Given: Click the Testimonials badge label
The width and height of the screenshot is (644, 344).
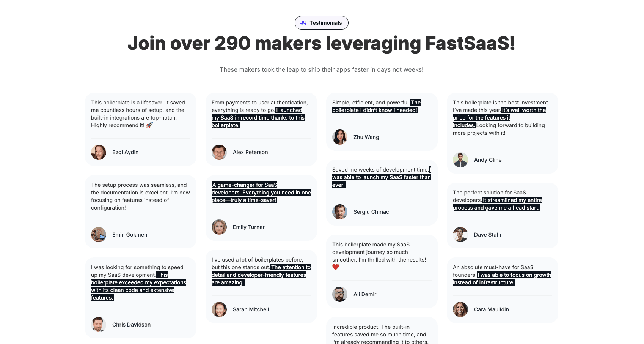Looking at the screenshot, I should [x=326, y=23].
